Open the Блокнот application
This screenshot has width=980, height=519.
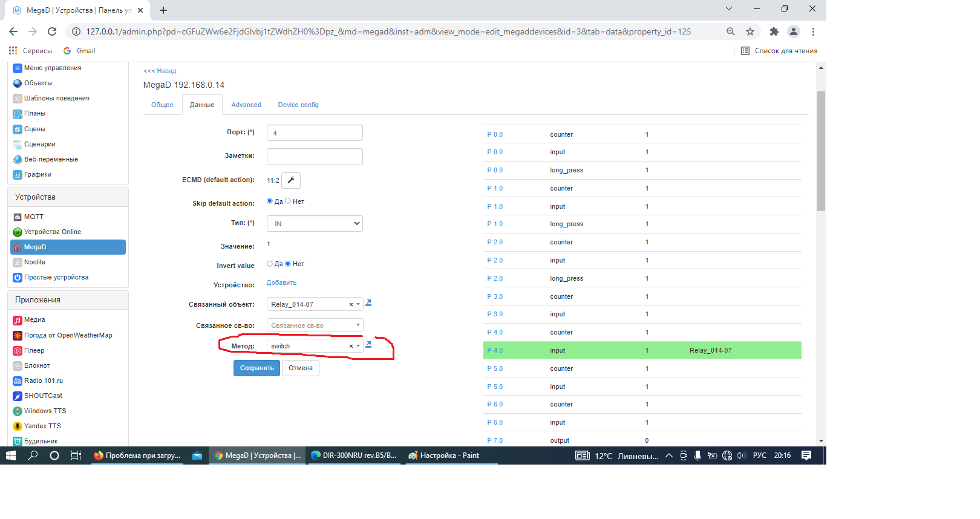[37, 365]
